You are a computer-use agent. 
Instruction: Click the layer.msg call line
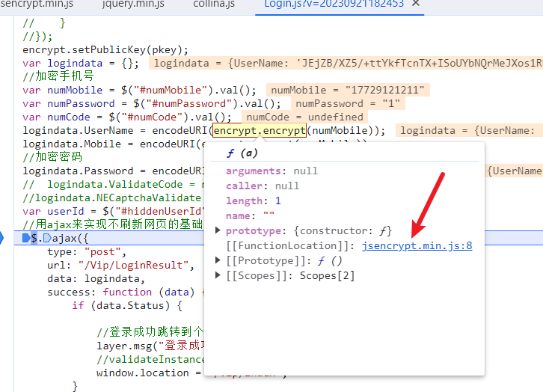click(150, 346)
